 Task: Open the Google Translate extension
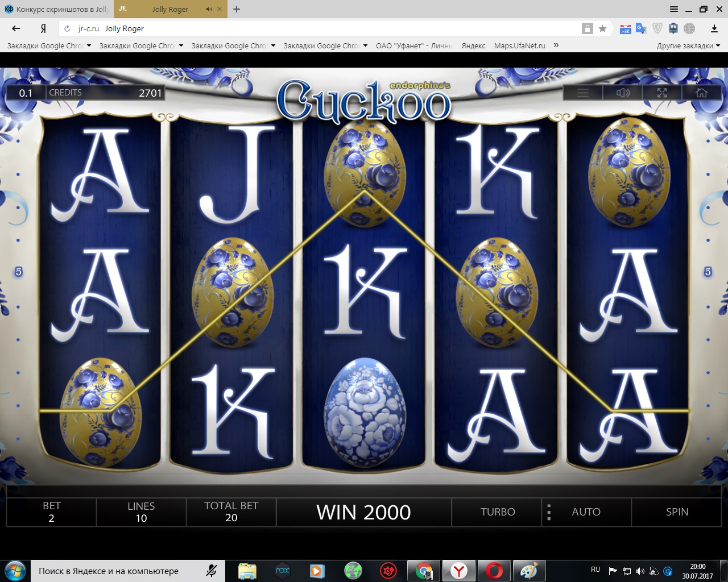pos(642,28)
